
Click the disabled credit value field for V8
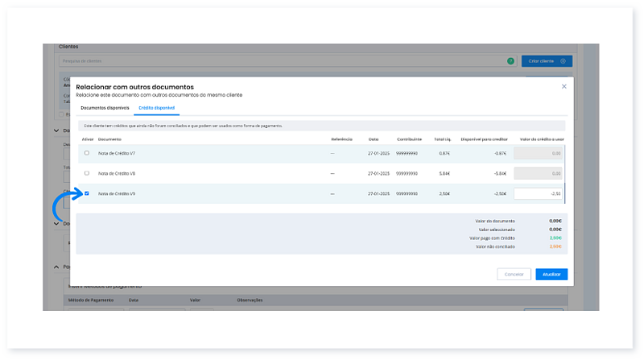click(538, 173)
